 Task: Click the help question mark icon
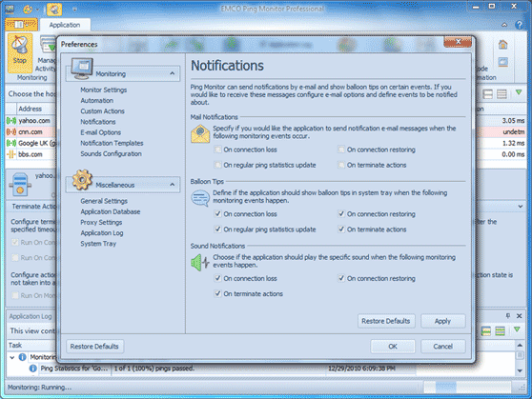(x=519, y=25)
